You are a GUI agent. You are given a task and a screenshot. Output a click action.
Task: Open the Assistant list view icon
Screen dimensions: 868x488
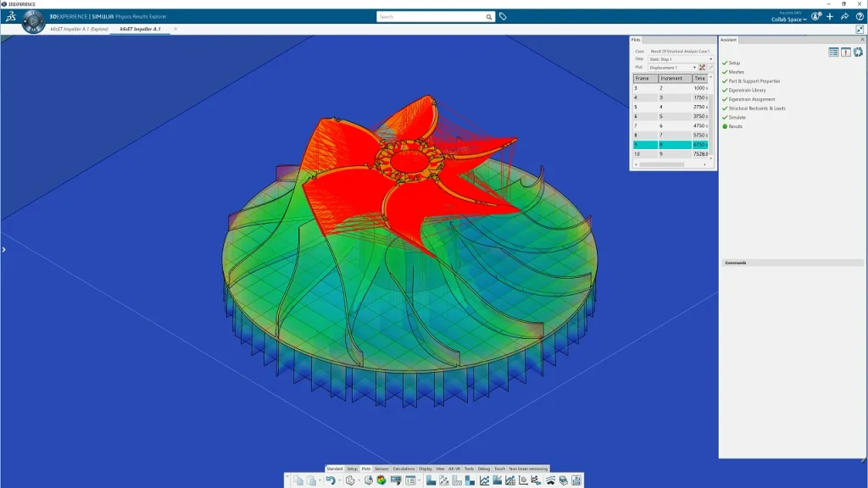pyautogui.click(x=833, y=53)
